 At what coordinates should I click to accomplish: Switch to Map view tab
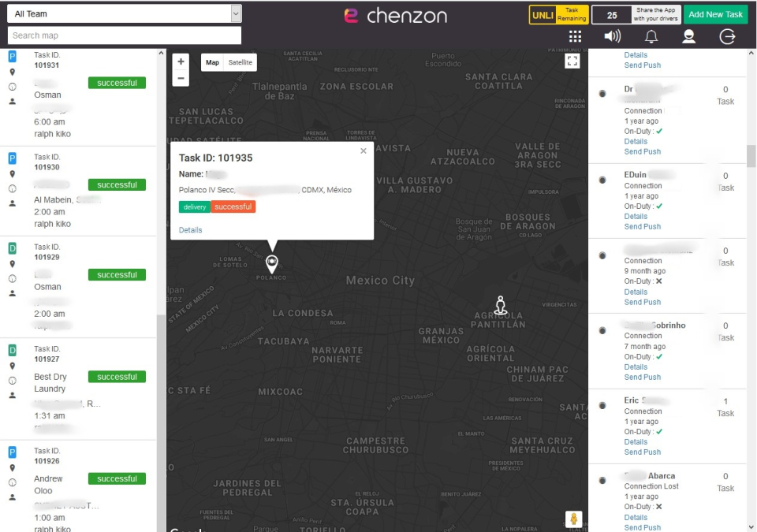pyautogui.click(x=212, y=62)
